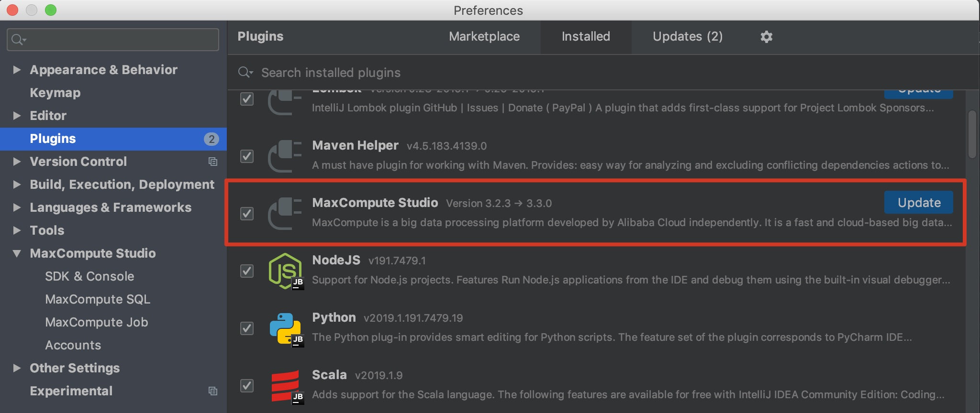Switch to the Marketplace tab

[484, 37]
